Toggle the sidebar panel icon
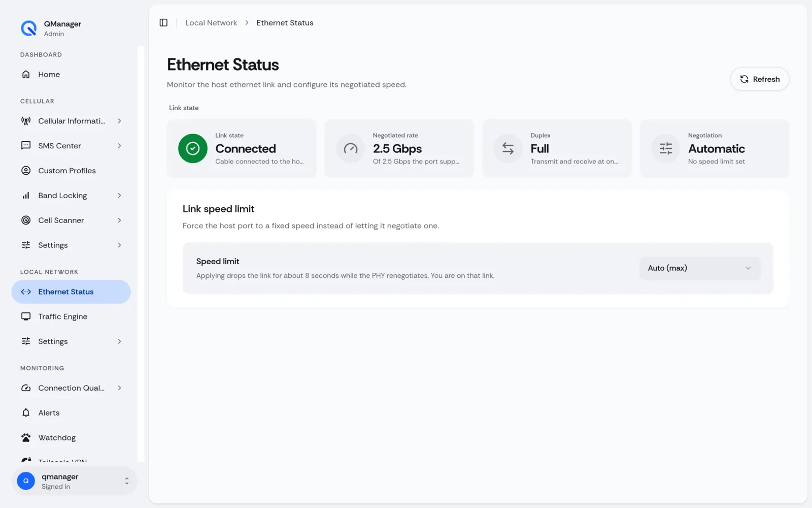 163,22
